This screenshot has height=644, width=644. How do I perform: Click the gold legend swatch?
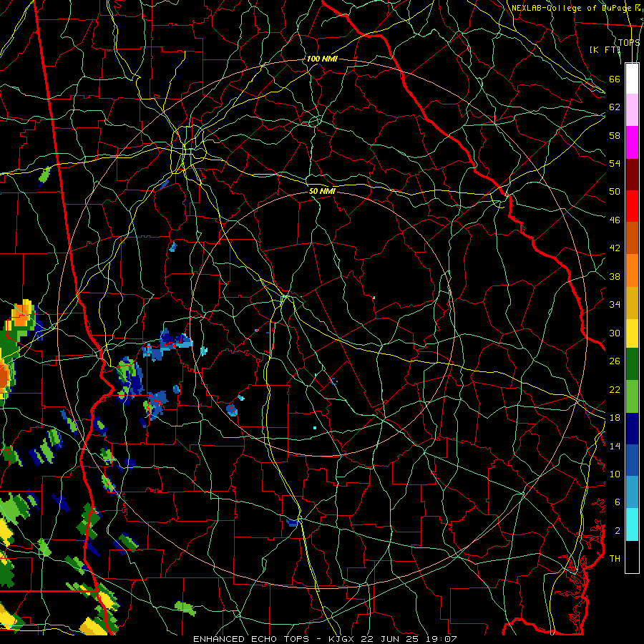(x=632, y=302)
